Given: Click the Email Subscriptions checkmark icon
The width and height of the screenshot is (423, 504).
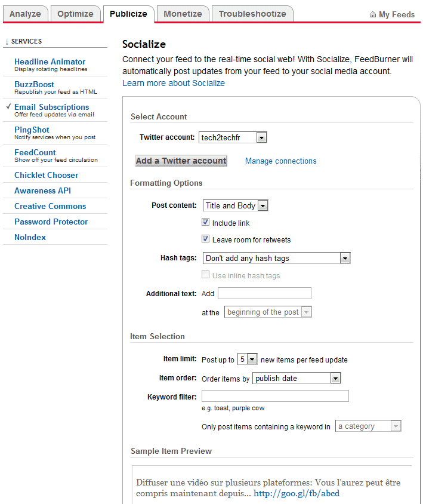Looking at the screenshot, I should click(x=9, y=106).
